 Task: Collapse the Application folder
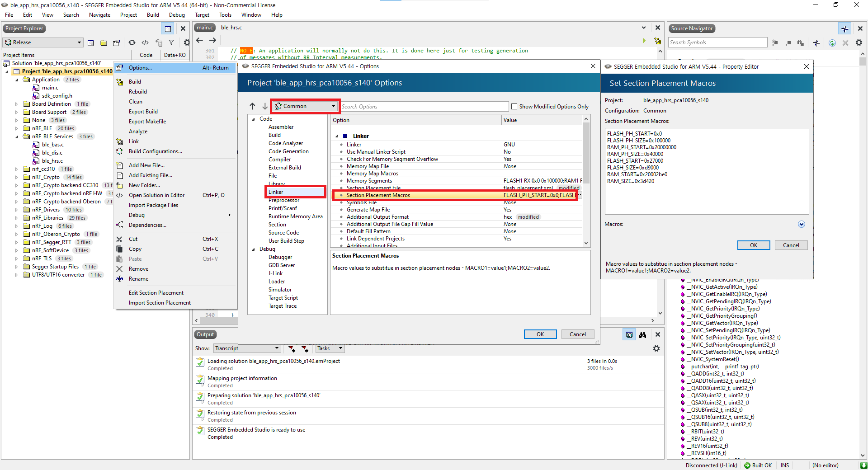(17, 80)
